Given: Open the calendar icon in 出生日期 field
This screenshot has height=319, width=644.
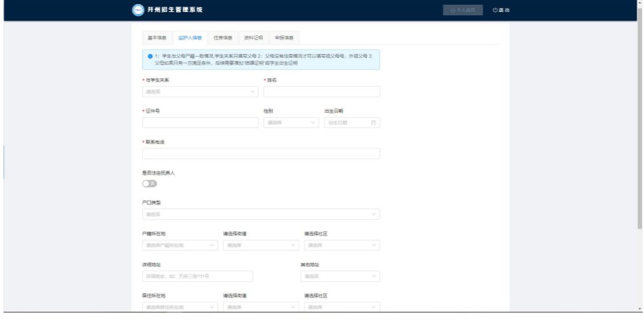Looking at the screenshot, I should pos(373,123).
